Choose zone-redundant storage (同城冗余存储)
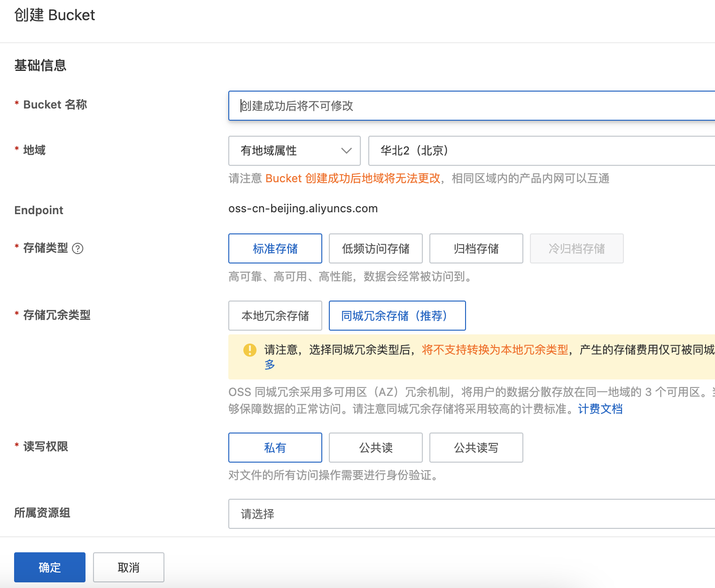 (x=397, y=316)
